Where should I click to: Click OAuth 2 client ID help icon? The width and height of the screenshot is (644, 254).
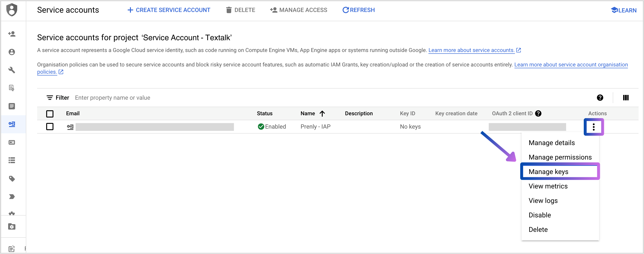click(538, 113)
